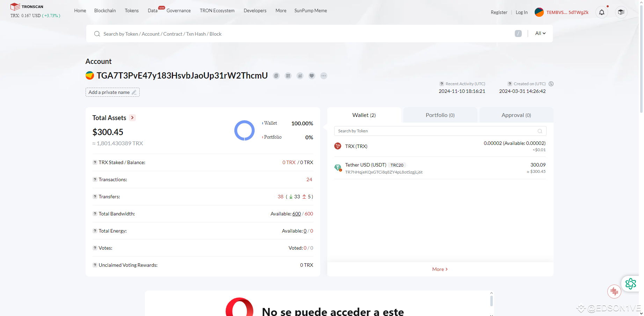
Task: Go to the Home page
Action: (x=80, y=10)
